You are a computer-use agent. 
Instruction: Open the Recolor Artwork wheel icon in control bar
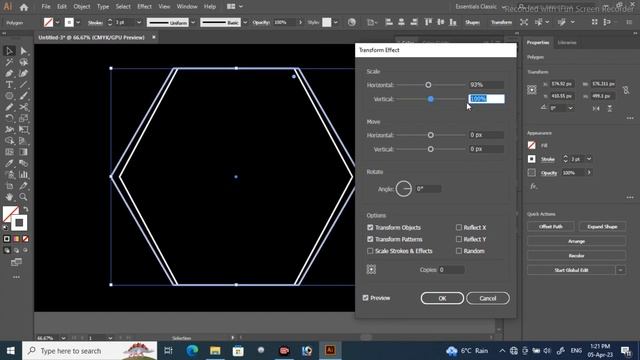[x=351, y=22]
